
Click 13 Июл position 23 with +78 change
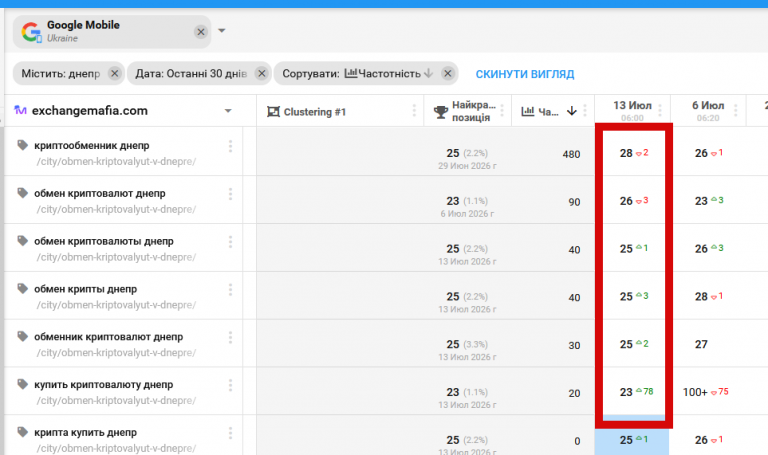tap(626, 392)
